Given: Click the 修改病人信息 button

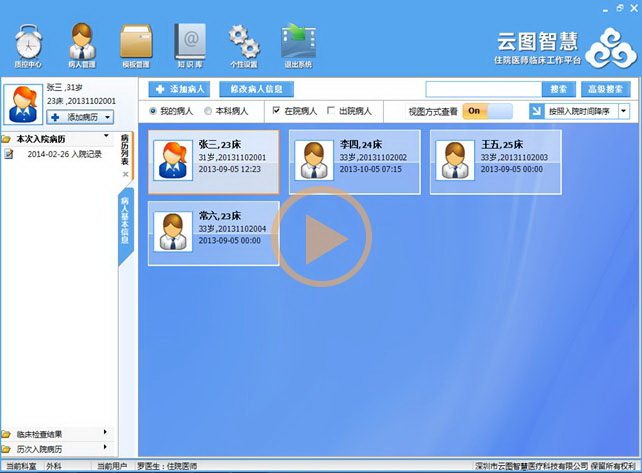Looking at the screenshot, I should [x=256, y=89].
